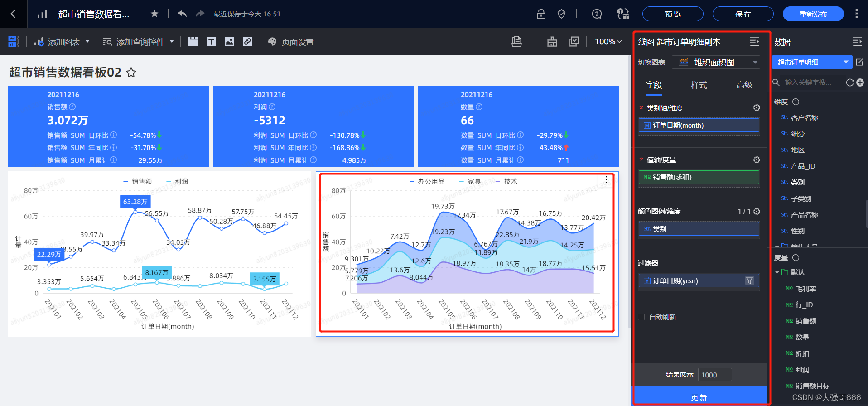Click the print-like toolbar icon
This screenshot has height=406, width=868.
tap(552, 42)
